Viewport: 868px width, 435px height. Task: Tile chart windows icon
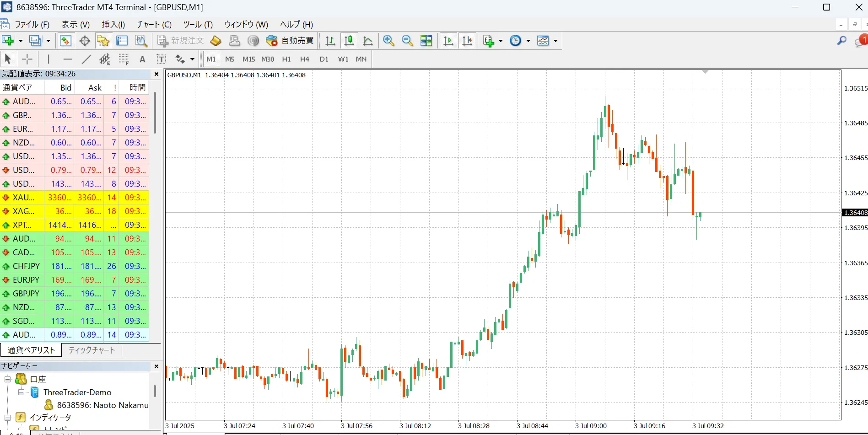pos(426,41)
